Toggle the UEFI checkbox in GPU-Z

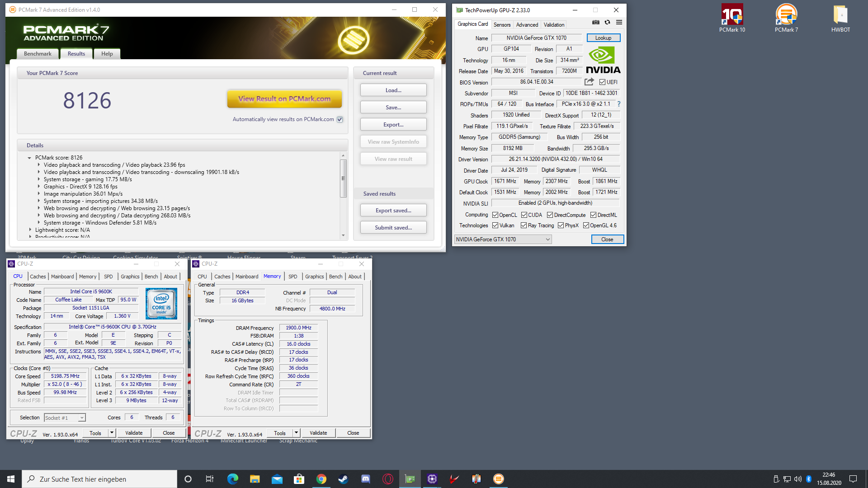coord(602,82)
